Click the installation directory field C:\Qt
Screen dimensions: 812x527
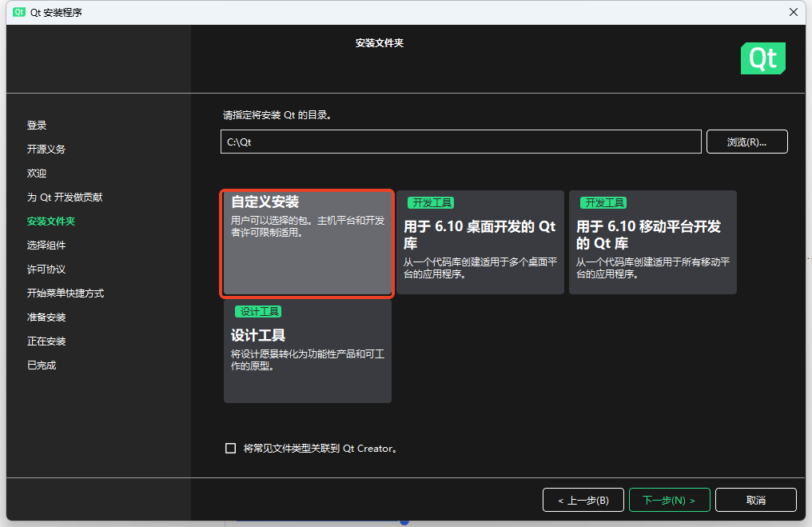point(461,142)
